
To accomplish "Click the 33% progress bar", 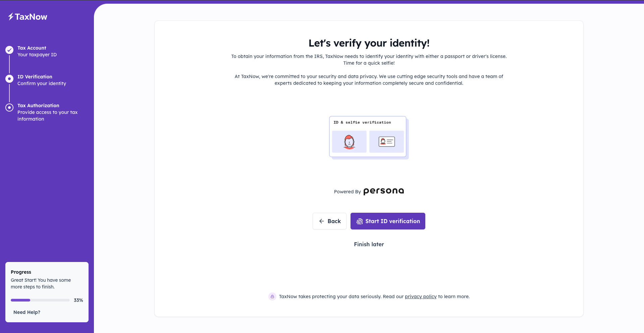I will (40, 300).
